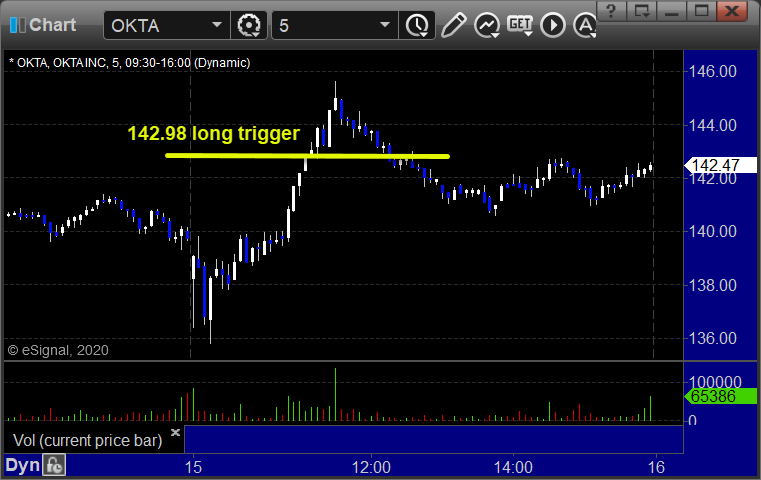Minimize the chart window
Viewport: 761px width, 480px height.
pos(672,10)
